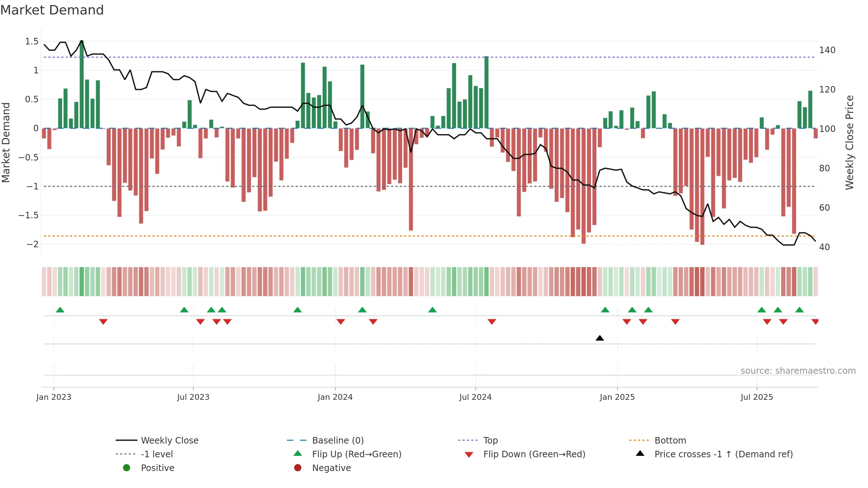Click the Price crosses -1 legend item
868x488 pixels.
pyautogui.click(x=714, y=454)
